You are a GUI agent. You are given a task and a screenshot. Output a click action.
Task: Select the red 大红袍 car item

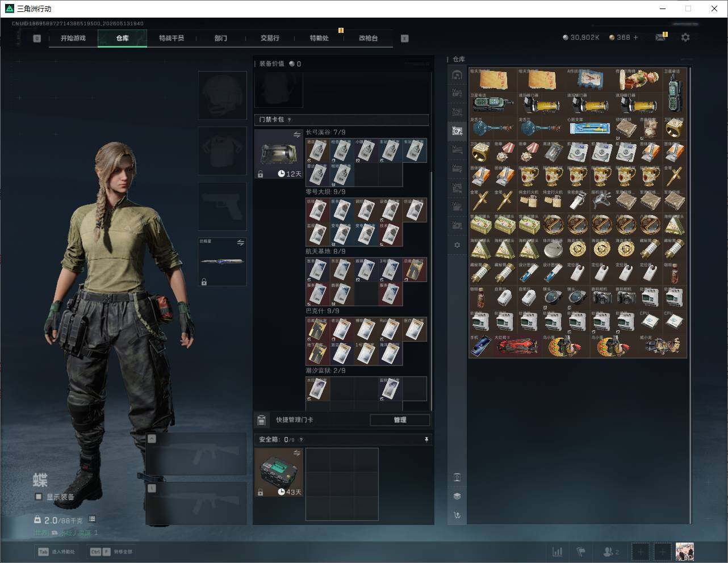[x=517, y=346]
